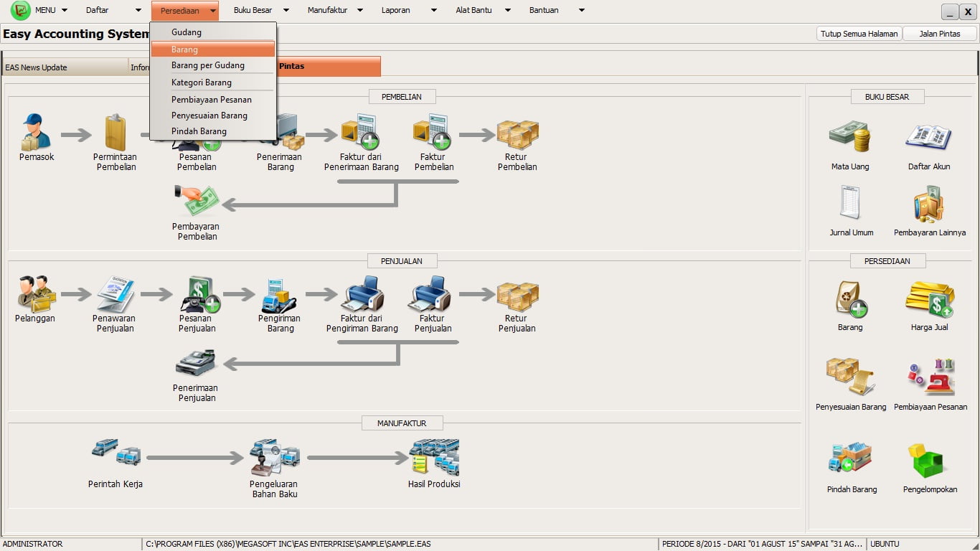
Task: Expand the Buku Besar menu dropdown
Action: coord(262,11)
